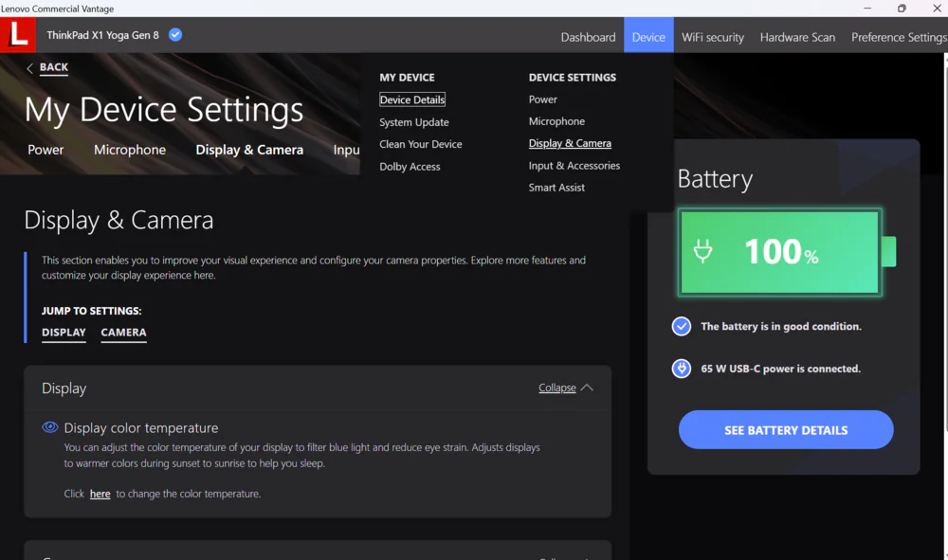Click the MY DEVICE menu heading
948x560 pixels.
tap(407, 78)
